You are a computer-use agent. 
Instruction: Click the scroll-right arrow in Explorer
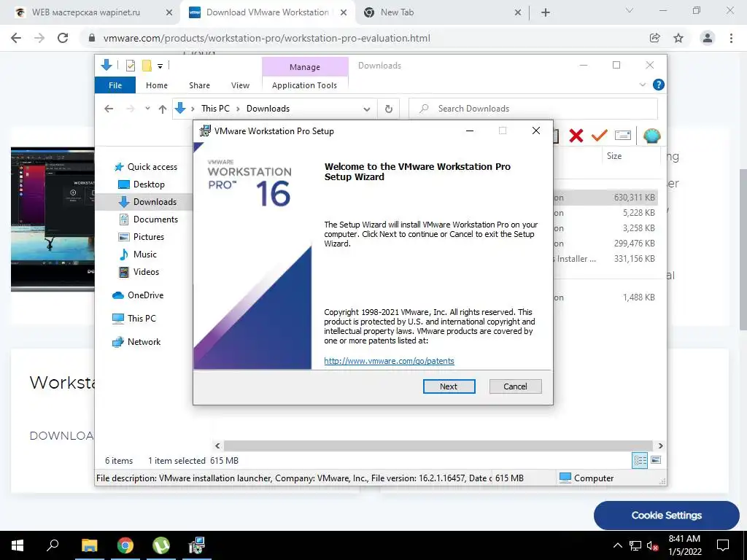(660, 446)
